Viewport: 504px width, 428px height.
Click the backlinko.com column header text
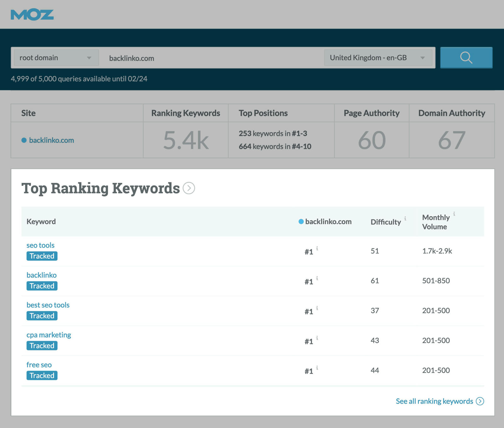coord(328,222)
